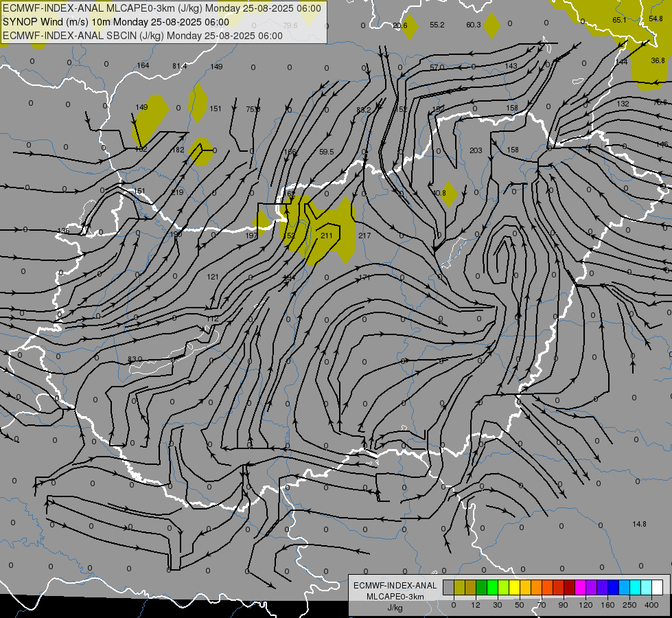The image size is (672, 618).
Task: Click the map value 219
Action: [177, 192]
